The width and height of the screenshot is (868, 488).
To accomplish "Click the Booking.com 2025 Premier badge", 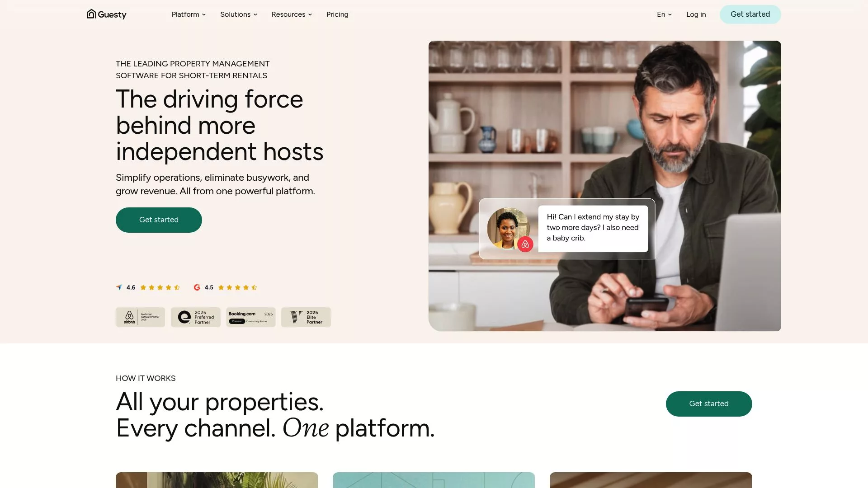I will click(x=250, y=317).
